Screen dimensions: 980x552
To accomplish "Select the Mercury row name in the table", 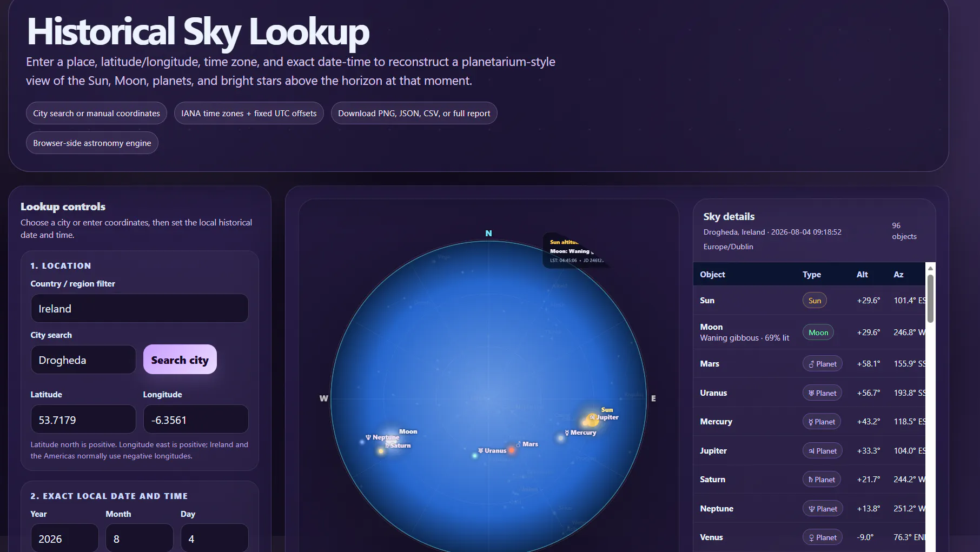I will 716,422.
